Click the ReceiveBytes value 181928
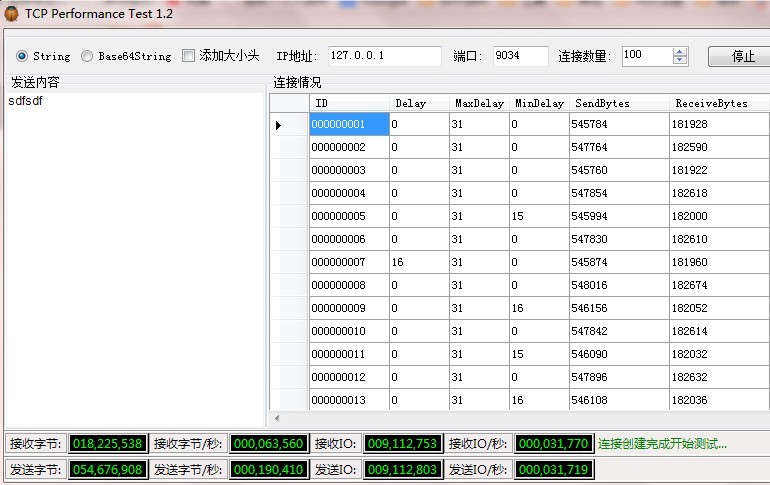 (719, 124)
